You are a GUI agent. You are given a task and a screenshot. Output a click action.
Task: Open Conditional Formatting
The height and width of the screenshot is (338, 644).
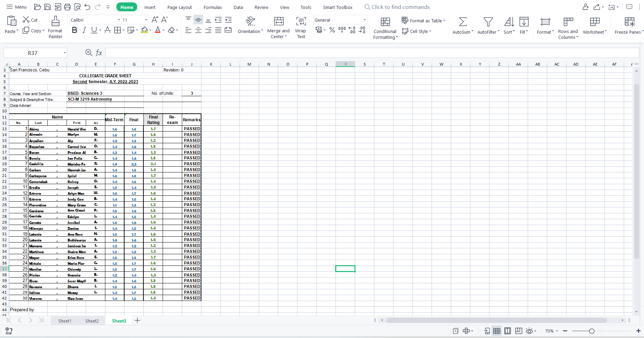pos(385,28)
